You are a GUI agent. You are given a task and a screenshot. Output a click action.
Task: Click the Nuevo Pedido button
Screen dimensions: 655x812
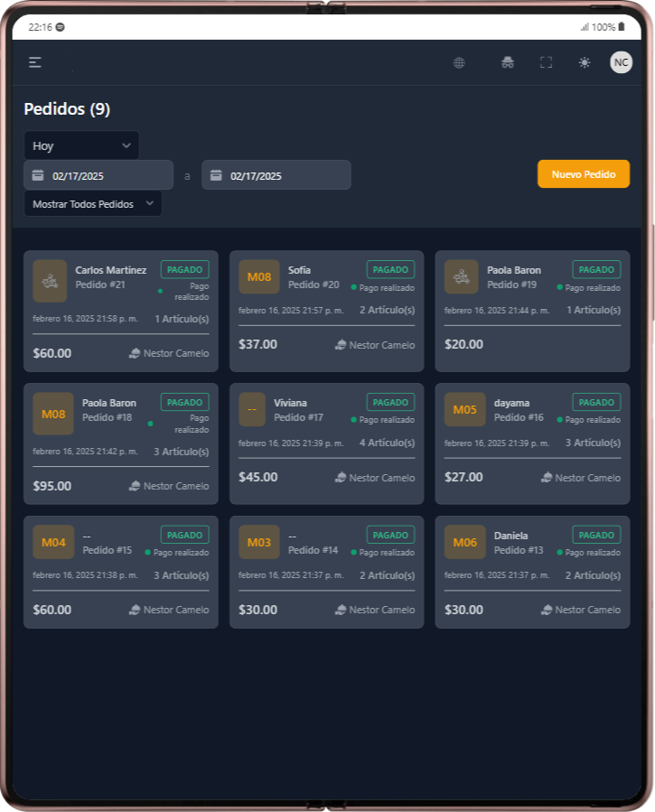click(584, 174)
